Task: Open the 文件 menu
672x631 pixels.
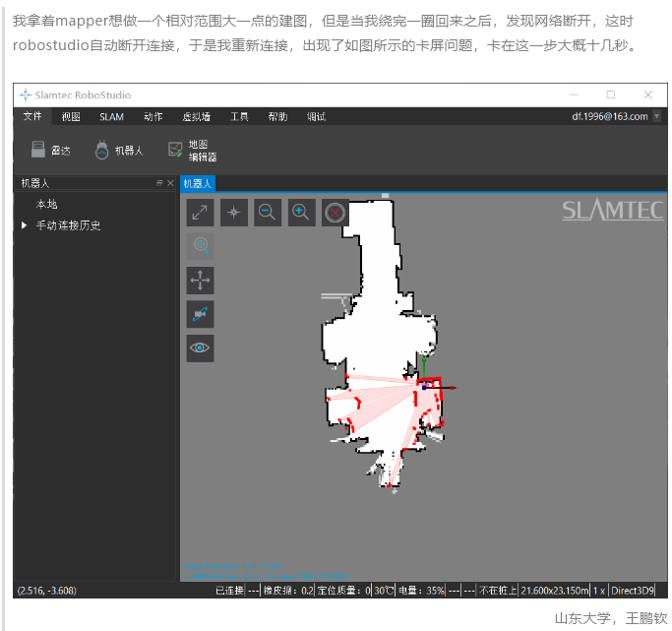Action: (x=32, y=116)
